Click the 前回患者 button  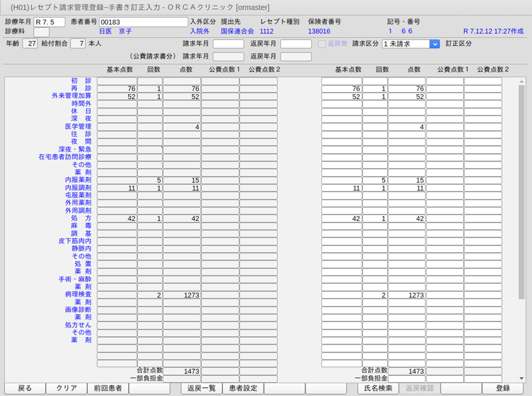pos(108,389)
